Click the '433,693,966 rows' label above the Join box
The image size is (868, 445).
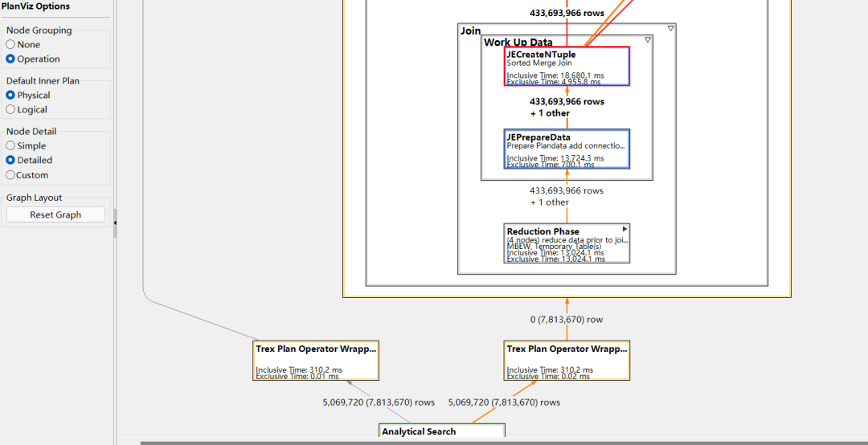pos(567,13)
